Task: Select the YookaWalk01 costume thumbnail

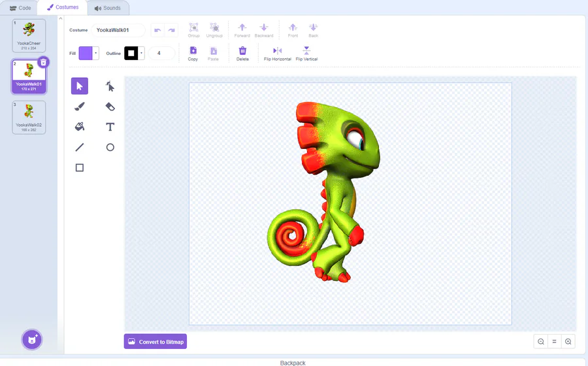Action: 29,76
